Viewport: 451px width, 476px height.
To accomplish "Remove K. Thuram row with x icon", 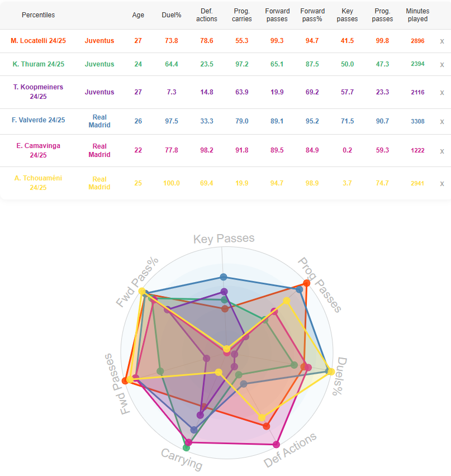I will [442, 65].
